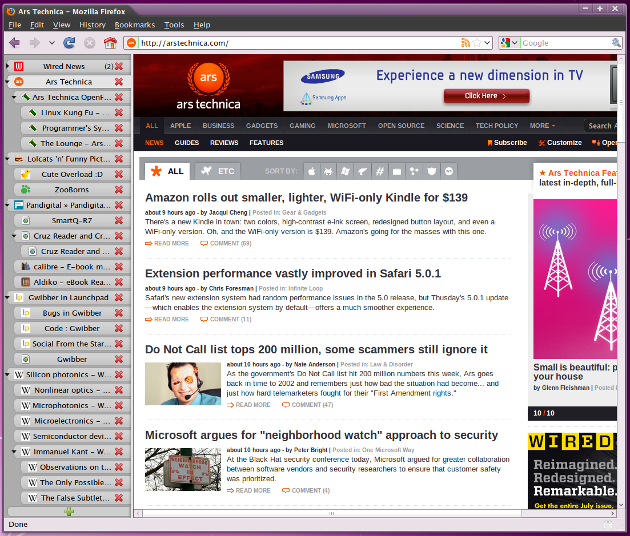Viewport: 630px width, 536px height.
Task: Open the Help menu
Action: click(x=202, y=25)
